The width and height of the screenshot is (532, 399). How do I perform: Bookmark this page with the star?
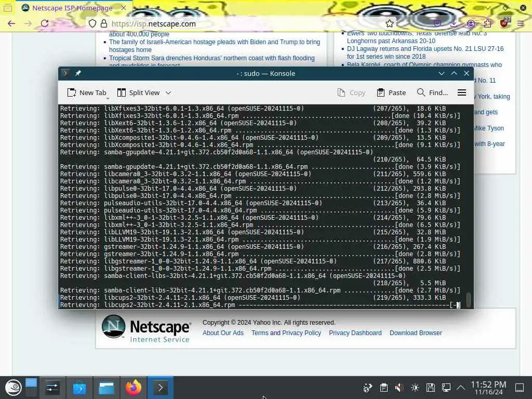[x=390, y=24]
